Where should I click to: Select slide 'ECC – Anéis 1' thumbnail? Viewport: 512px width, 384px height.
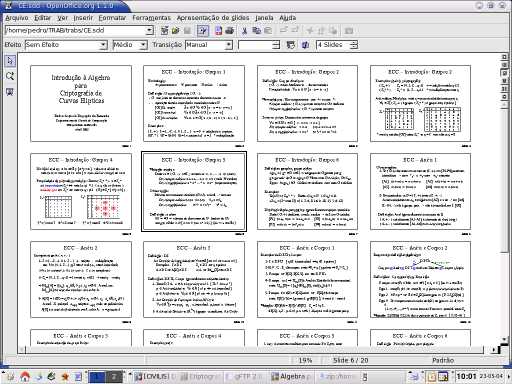(420, 191)
